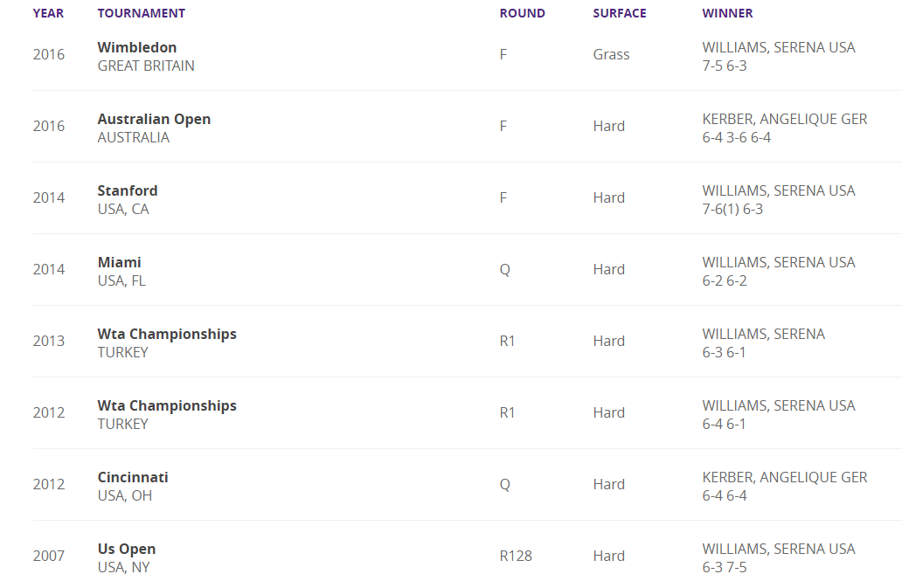
Task: Click the score 6-4 6-1
Action: pyautogui.click(x=725, y=425)
